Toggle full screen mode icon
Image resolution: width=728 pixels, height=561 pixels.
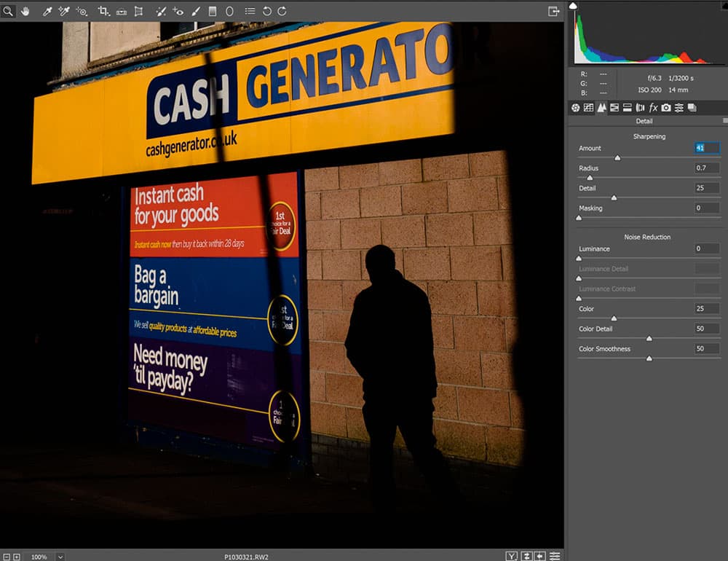click(x=553, y=11)
